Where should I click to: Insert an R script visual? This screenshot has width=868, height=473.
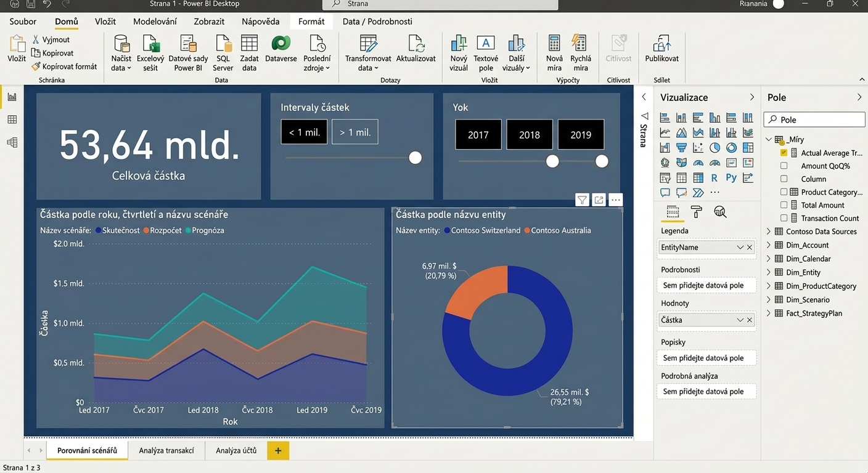[714, 177]
